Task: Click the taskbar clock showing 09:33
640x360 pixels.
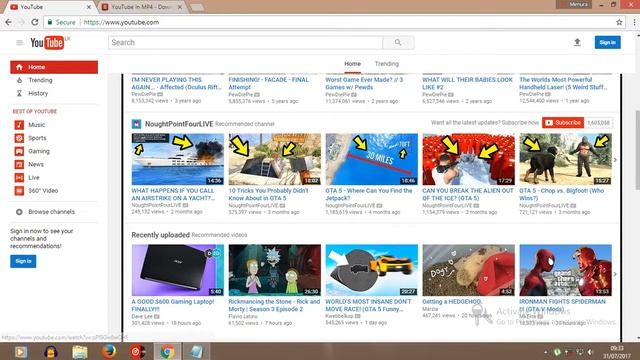Action: click(x=617, y=352)
